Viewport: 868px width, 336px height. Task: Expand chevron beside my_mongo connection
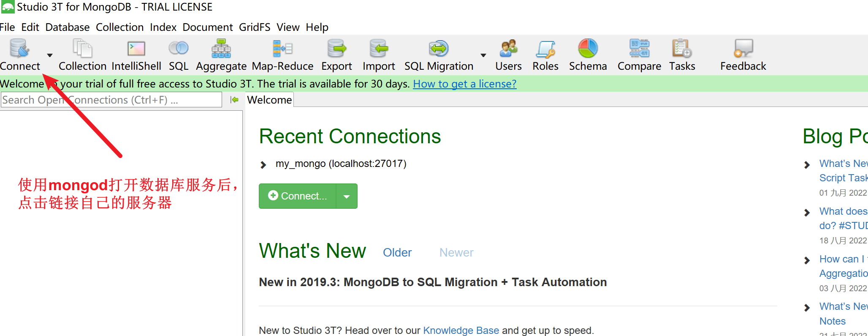tap(263, 164)
